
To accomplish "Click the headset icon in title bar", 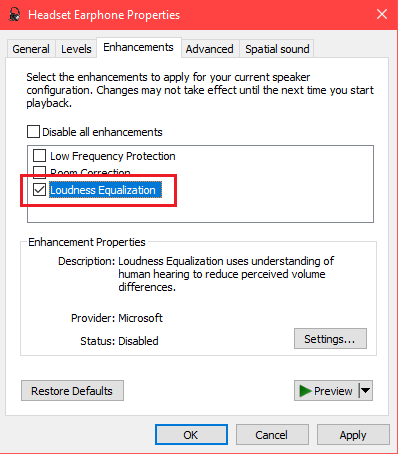I will pos(14,15).
